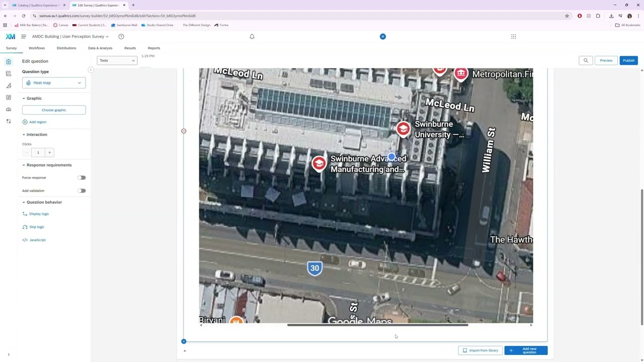Open the notifications bell
The width and height of the screenshot is (644, 362).
point(252,37)
